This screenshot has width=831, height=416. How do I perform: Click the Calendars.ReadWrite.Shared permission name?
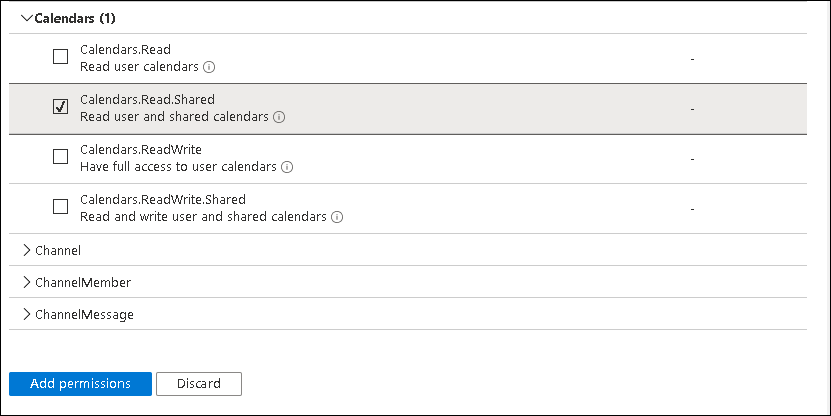pyautogui.click(x=163, y=199)
